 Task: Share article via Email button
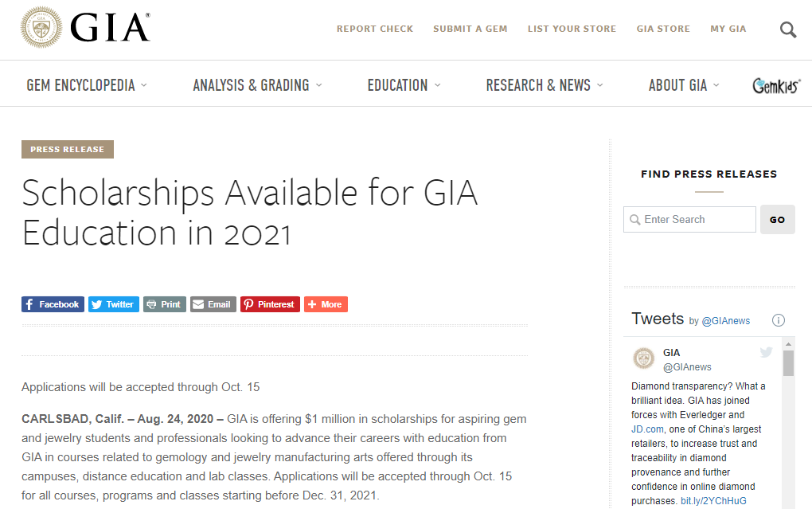[213, 304]
